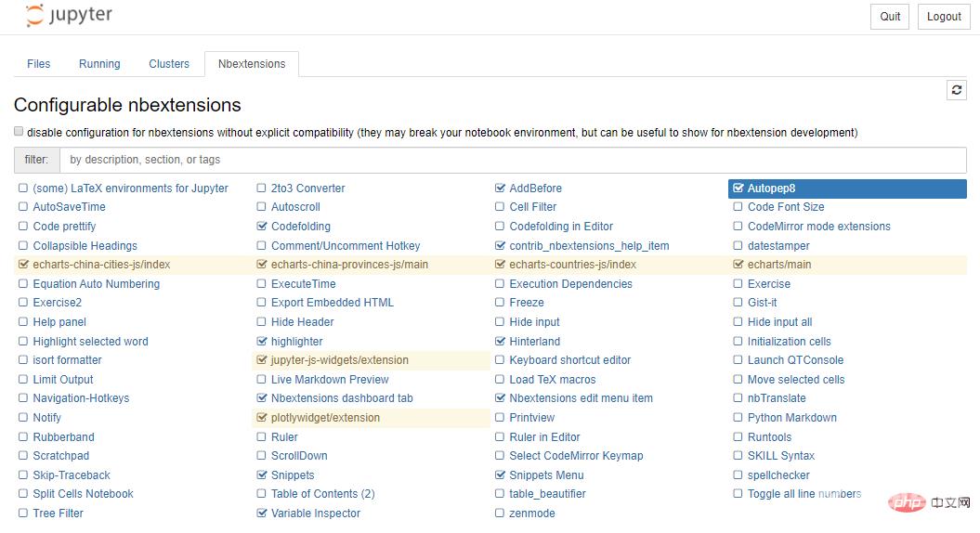Enable the ExecuteTime extension checkbox
This screenshot has width=980, height=533.
262,284
